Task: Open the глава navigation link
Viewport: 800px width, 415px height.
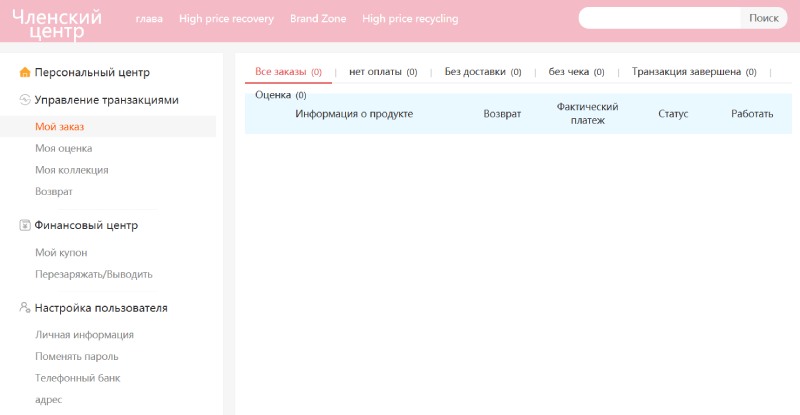Action: coord(150,19)
